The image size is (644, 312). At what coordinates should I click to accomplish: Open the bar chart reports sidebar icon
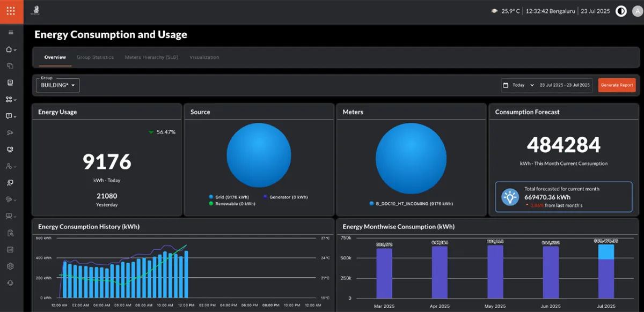click(x=10, y=250)
